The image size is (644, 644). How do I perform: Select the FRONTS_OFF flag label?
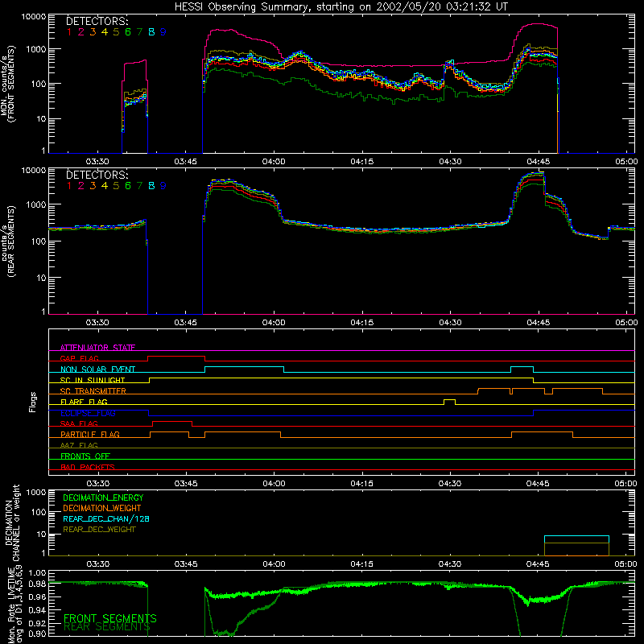(x=85, y=456)
